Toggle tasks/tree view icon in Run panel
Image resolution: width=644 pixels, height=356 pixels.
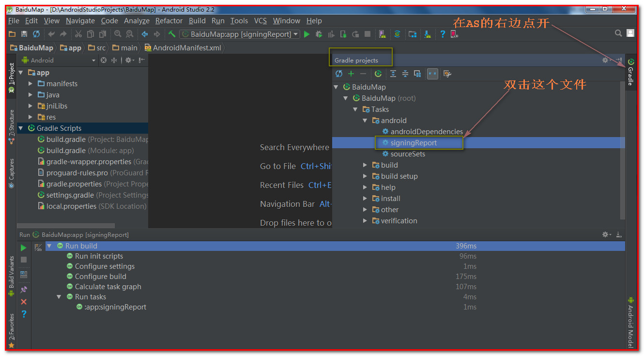point(38,248)
